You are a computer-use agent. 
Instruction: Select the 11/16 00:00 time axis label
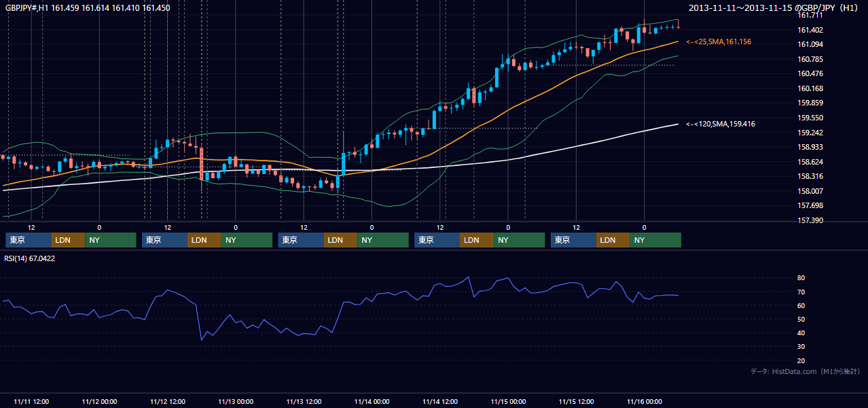(645, 401)
